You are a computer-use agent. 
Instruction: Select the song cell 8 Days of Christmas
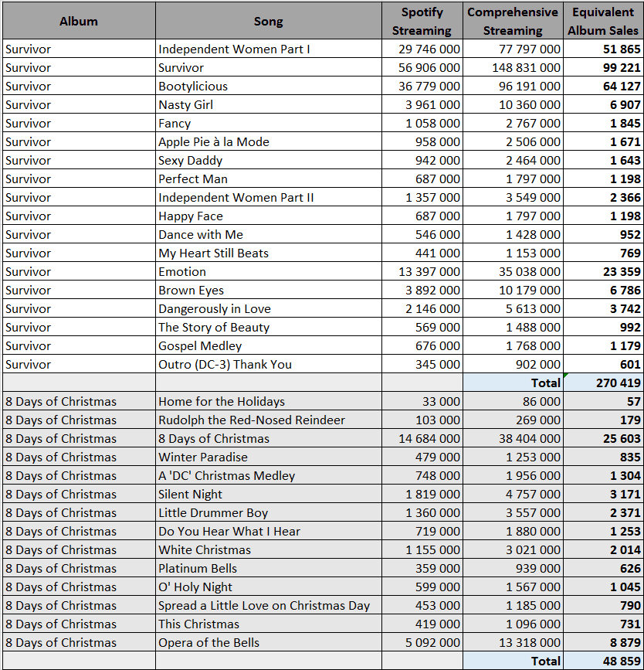pos(269,438)
